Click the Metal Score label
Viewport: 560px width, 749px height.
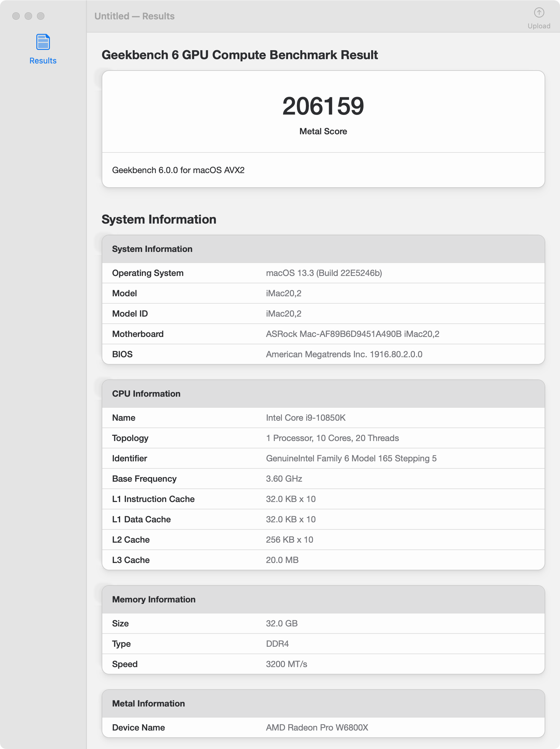coord(323,132)
